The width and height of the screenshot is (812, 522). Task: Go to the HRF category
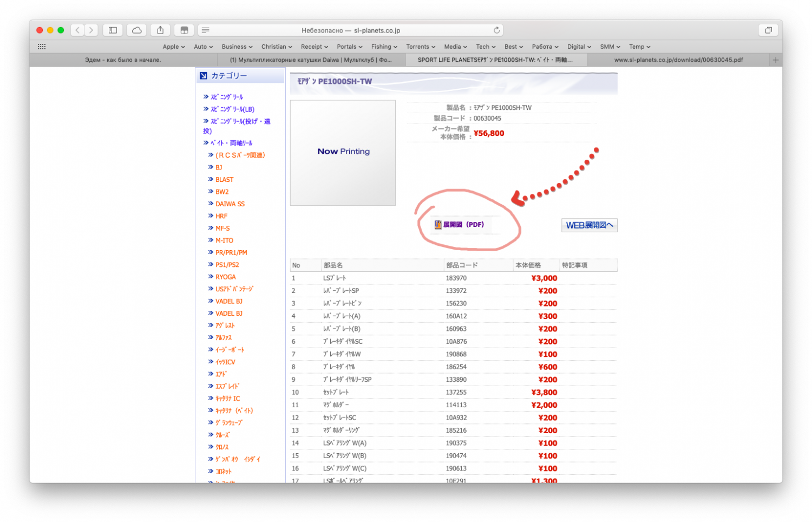221,216
